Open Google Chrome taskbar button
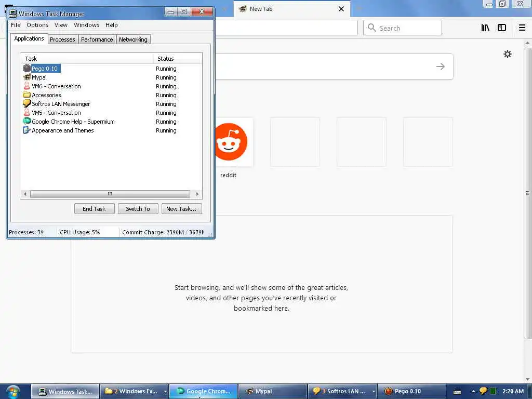Image resolution: width=532 pixels, height=399 pixels. tap(204, 392)
